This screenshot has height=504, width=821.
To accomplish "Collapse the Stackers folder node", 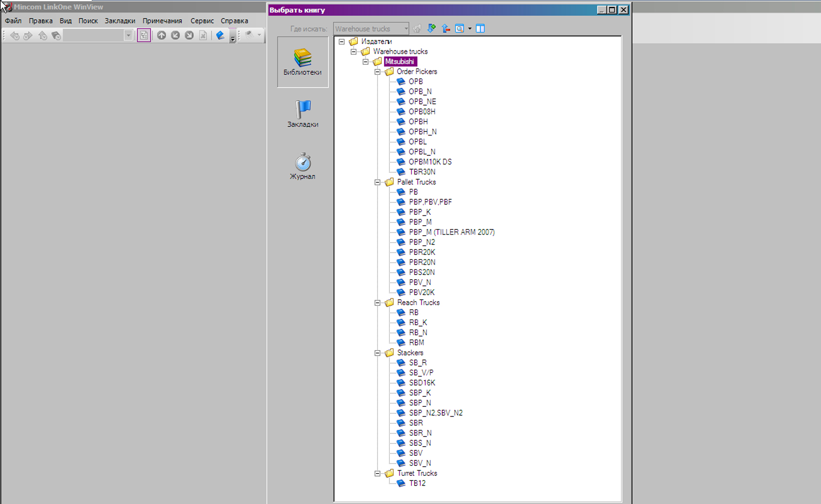I will (x=377, y=353).
